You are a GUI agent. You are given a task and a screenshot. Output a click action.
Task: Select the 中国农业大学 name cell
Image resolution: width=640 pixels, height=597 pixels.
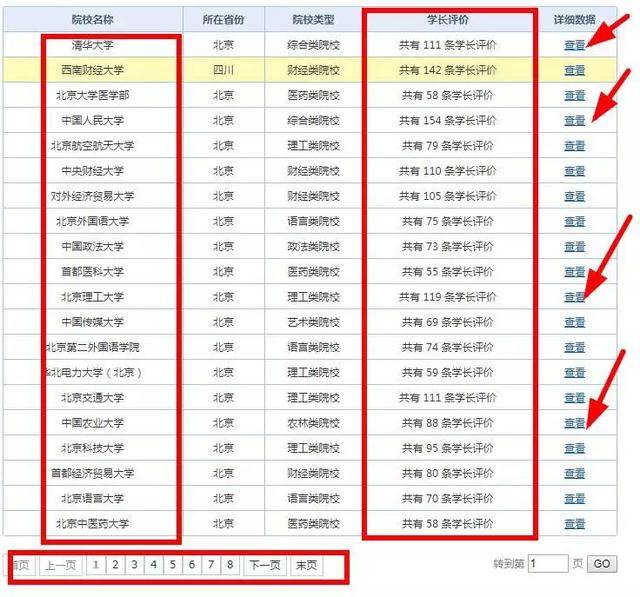click(93, 423)
